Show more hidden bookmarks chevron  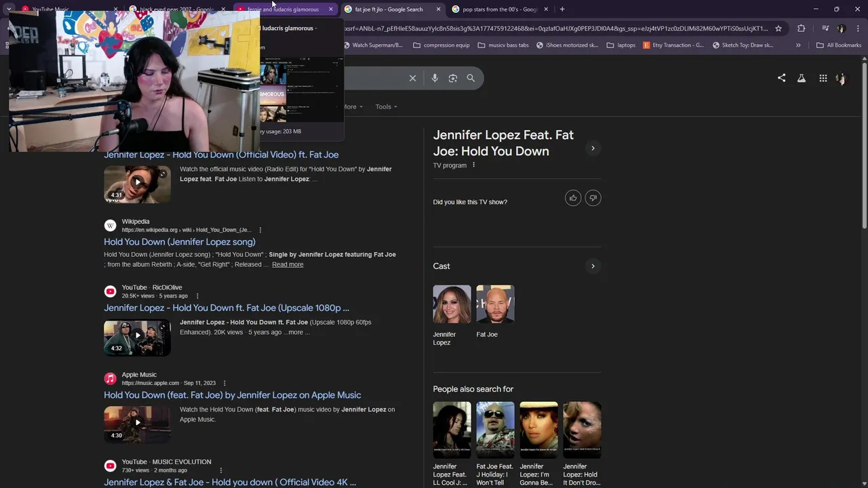(x=798, y=45)
